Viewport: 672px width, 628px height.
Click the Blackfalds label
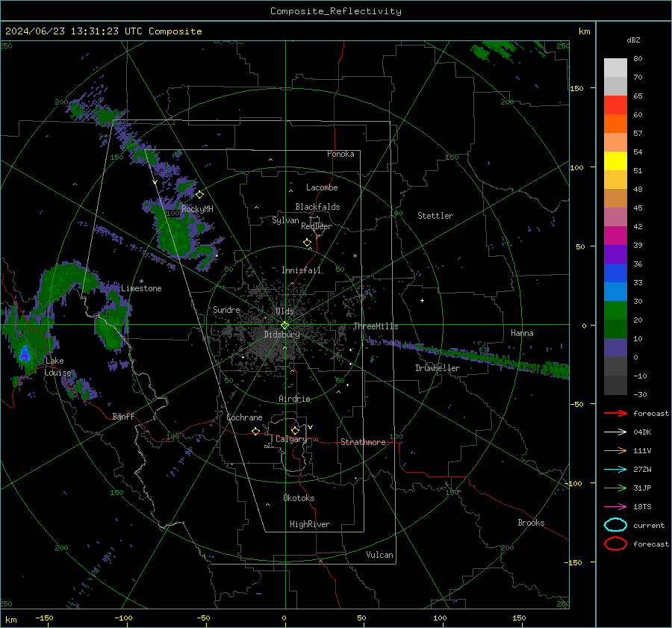[317, 207]
